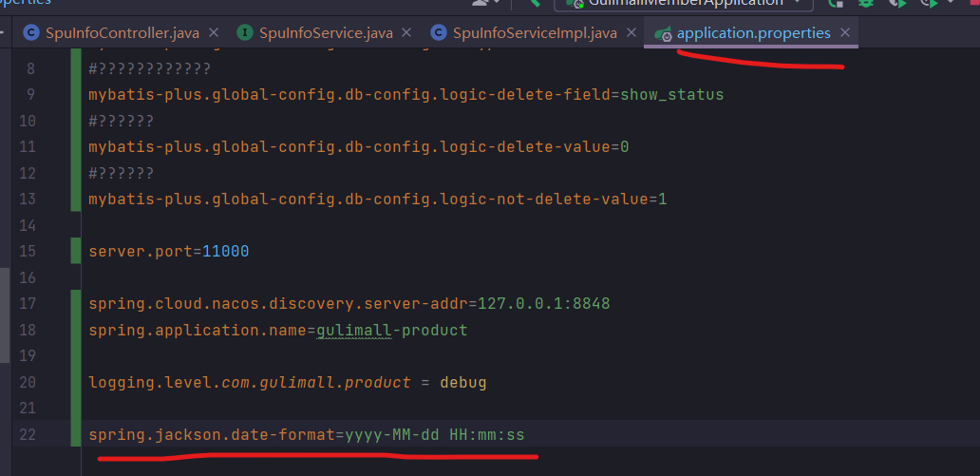
Task: Click the comment on line 12
Action: coord(122,173)
